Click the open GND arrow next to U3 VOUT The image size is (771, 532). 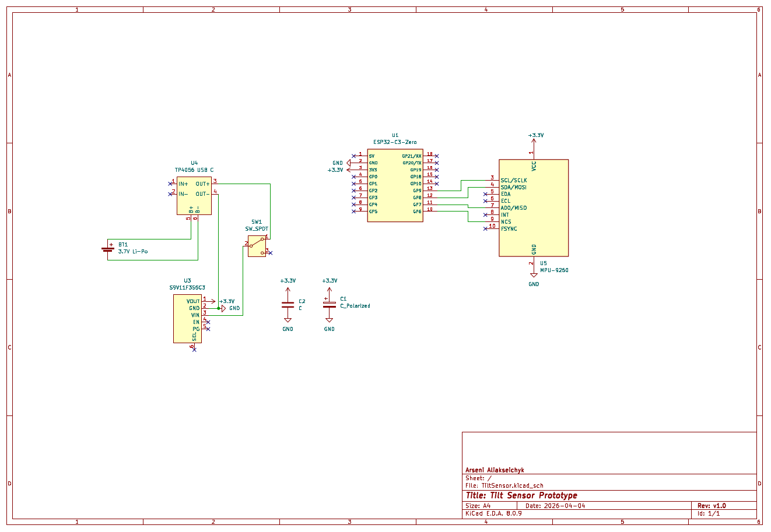(x=223, y=307)
